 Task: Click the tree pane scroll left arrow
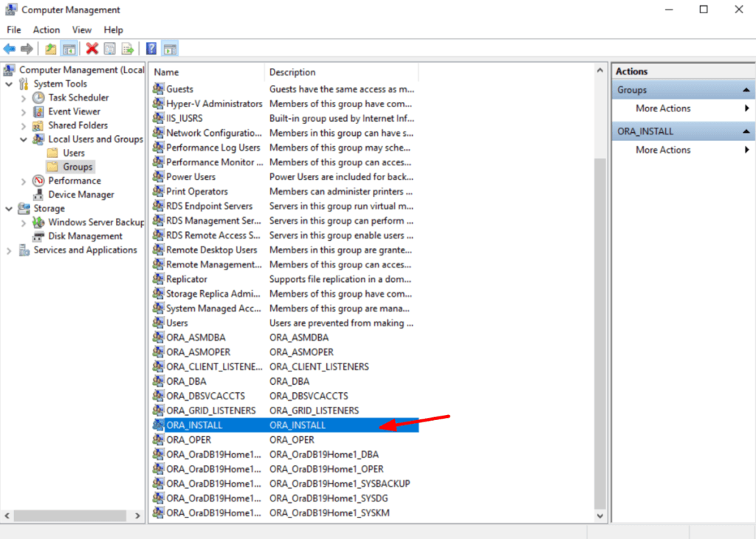click(7, 515)
